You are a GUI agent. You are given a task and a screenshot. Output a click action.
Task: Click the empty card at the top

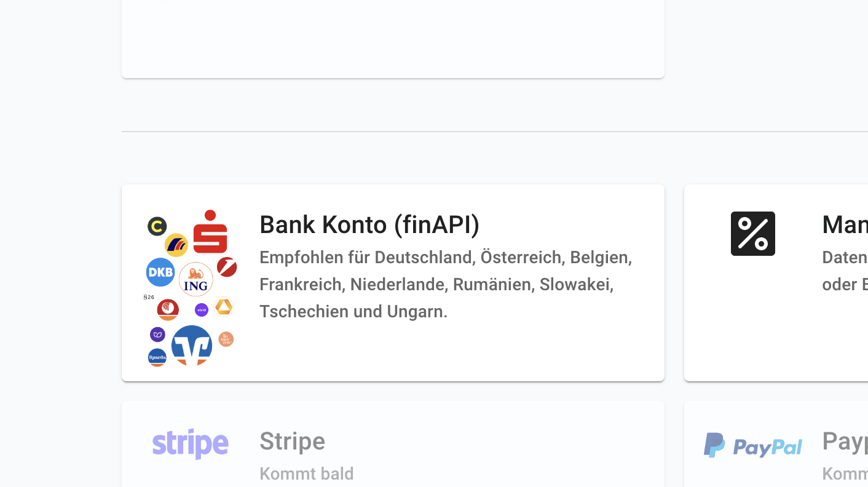tap(393, 37)
